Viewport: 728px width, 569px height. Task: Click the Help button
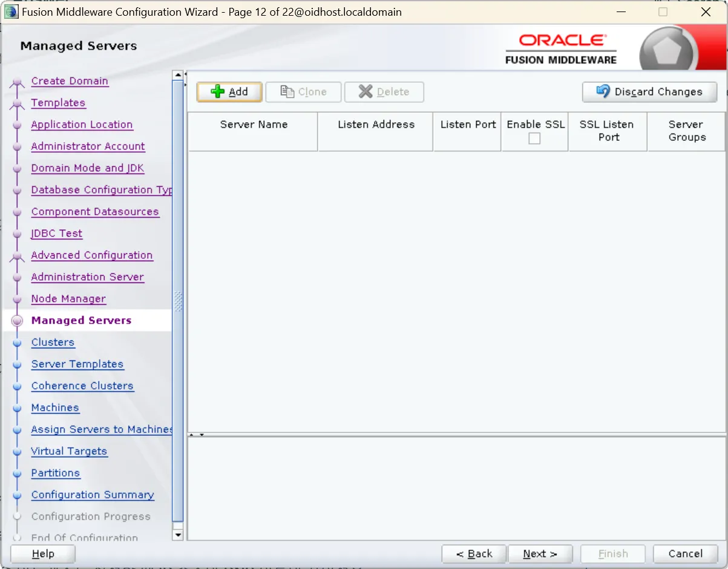point(43,554)
